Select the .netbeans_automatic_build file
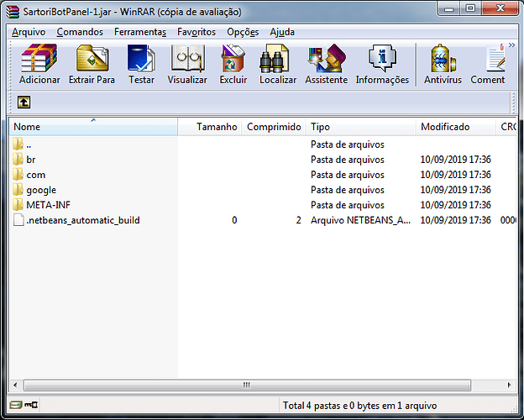This screenshot has width=524, height=420. point(262,220)
